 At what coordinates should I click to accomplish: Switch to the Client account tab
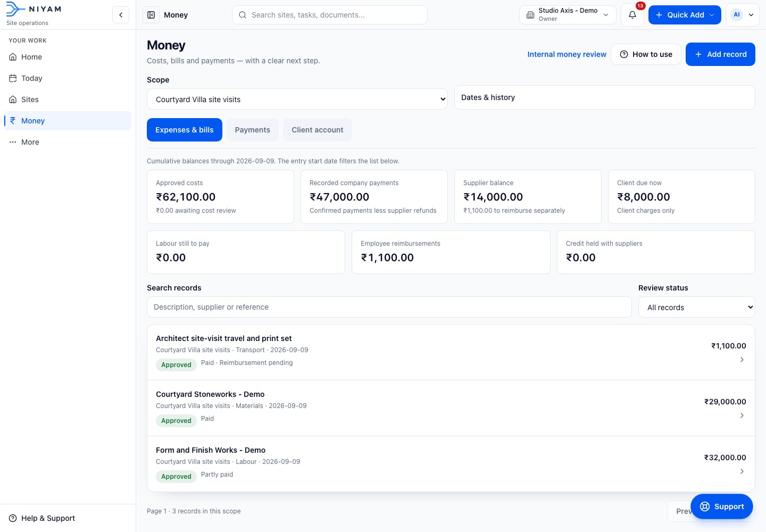click(318, 130)
